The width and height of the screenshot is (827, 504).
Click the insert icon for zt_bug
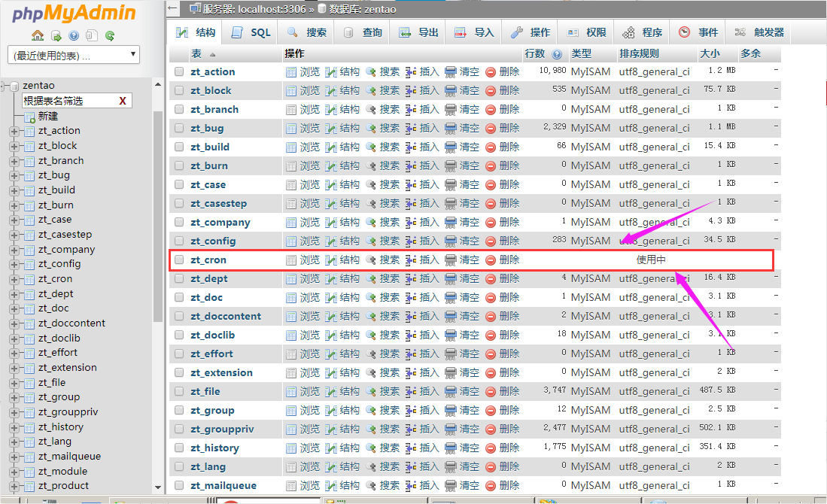411,129
